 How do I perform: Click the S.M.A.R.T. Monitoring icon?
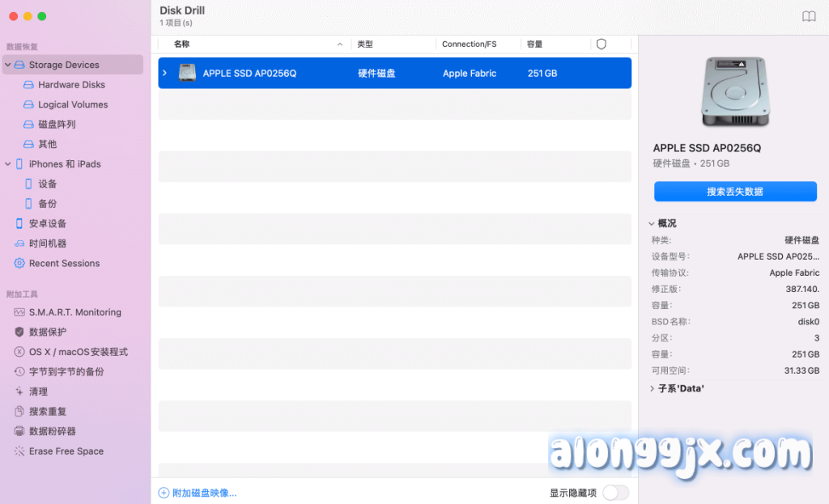tap(19, 312)
